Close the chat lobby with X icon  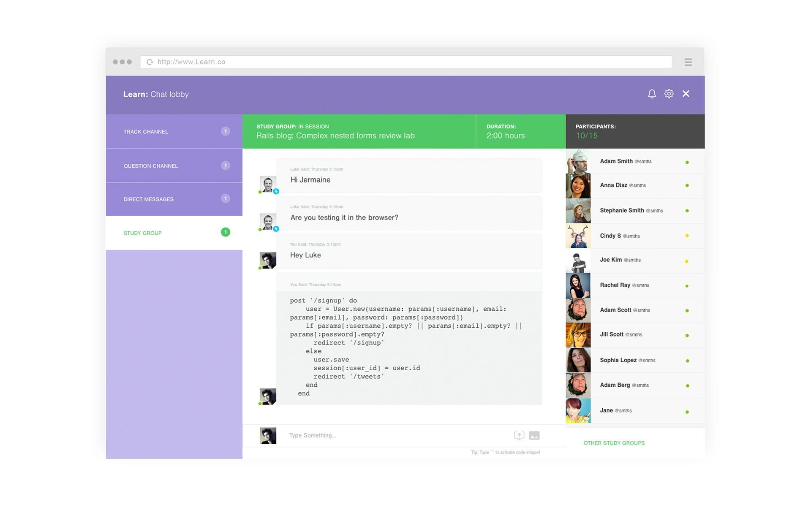click(686, 94)
